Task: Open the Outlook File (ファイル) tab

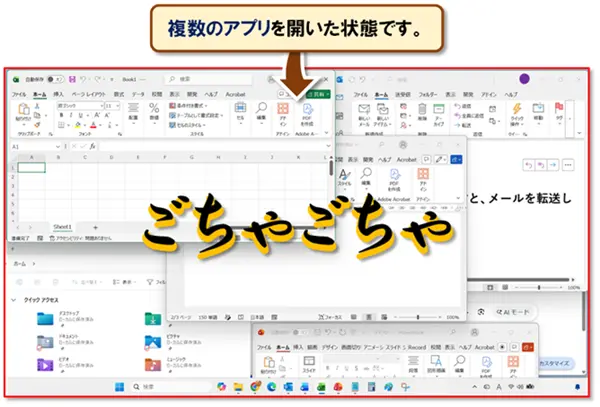Action: pos(360,94)
